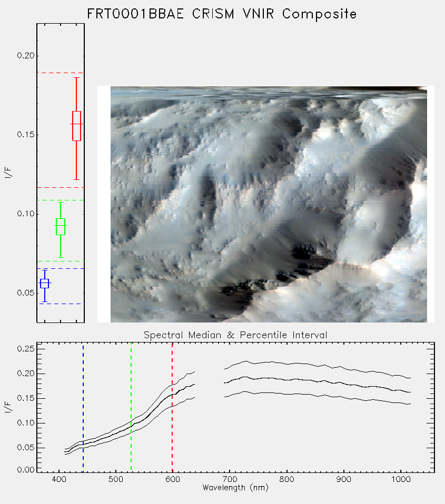Click the Spectral Median & Percentile Interval title
Screen dimensions: 445x504
click(235, 335)
